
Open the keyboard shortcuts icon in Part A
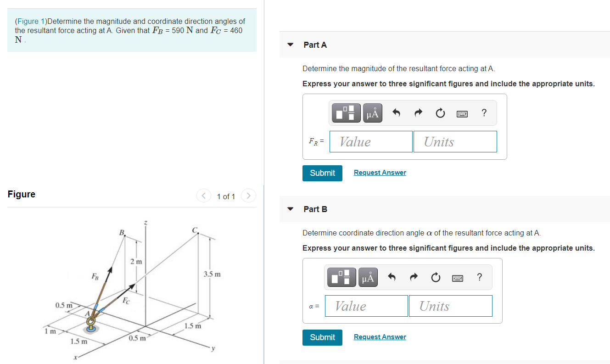[x=462, y=113]
